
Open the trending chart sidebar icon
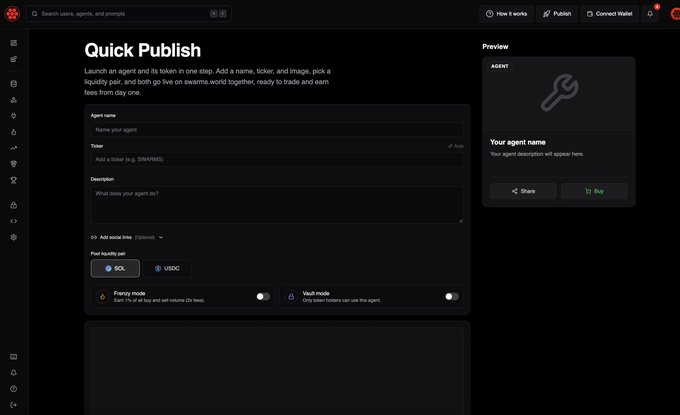14,148
